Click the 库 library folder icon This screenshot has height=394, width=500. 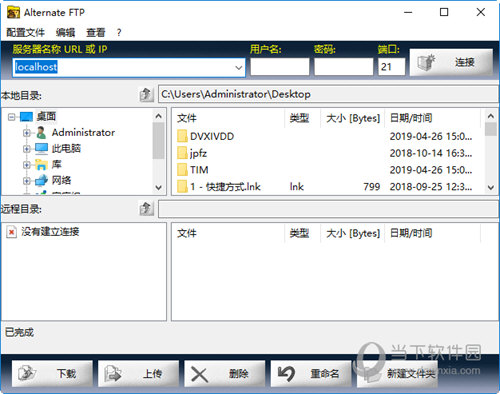(x=41, y=165)
